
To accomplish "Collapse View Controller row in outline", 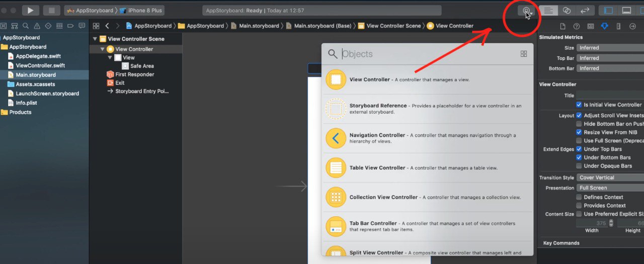I will pyautogui.click(x=103, y=49).
